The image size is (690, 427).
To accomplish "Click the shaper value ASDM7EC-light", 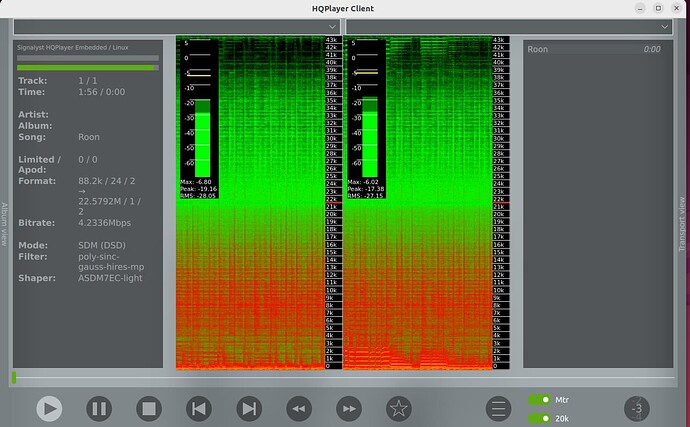I will point(110,278).
